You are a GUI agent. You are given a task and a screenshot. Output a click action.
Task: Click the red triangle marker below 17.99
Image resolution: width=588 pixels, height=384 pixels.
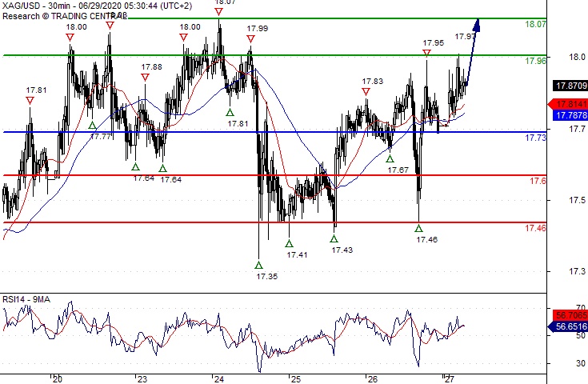pos(251,38)
